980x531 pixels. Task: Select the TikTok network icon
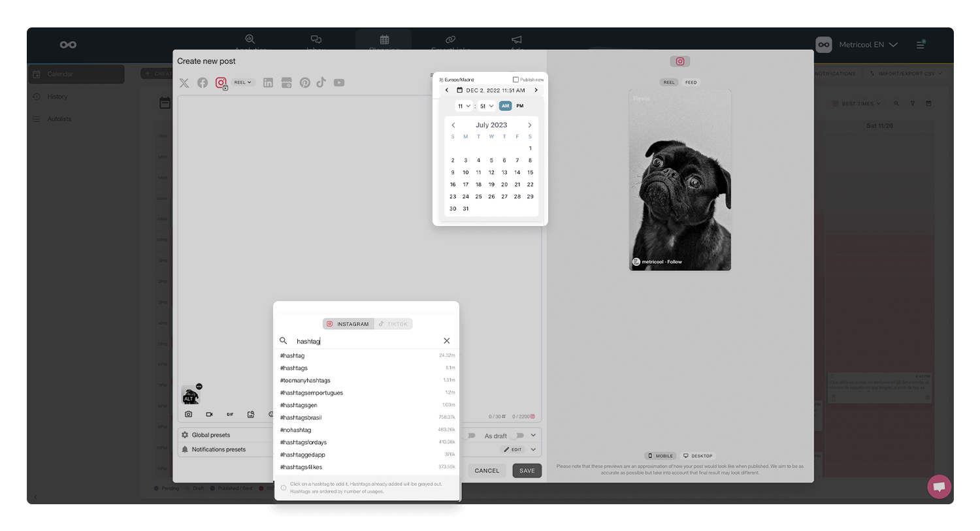(x=321, y=82)
